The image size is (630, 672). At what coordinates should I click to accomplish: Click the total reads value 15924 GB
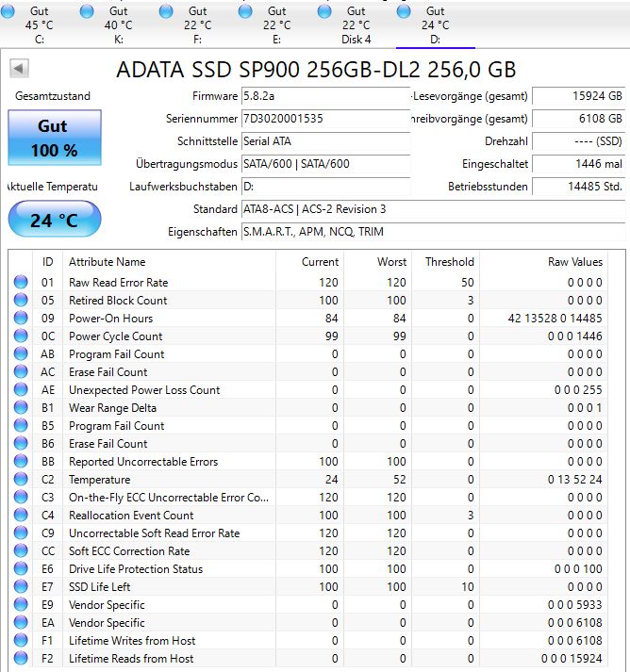click(x=578, y=96)
